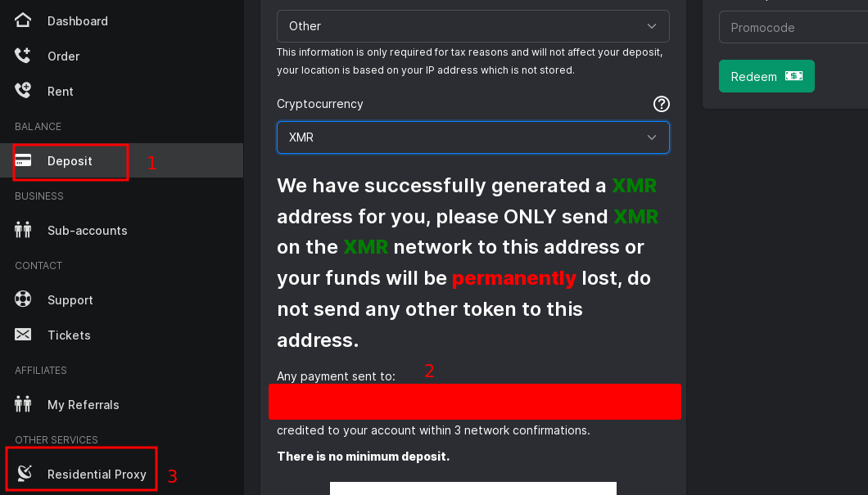This screenshot has height=495, width=868.
Task: Click the Support lifebuoy icon
Action: [23, 299]
